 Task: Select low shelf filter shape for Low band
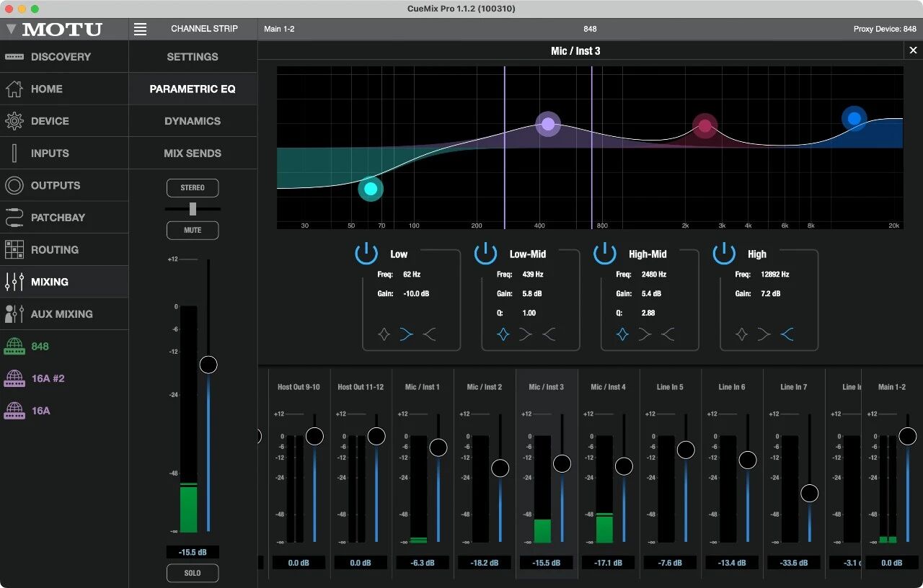click(407, 334)
